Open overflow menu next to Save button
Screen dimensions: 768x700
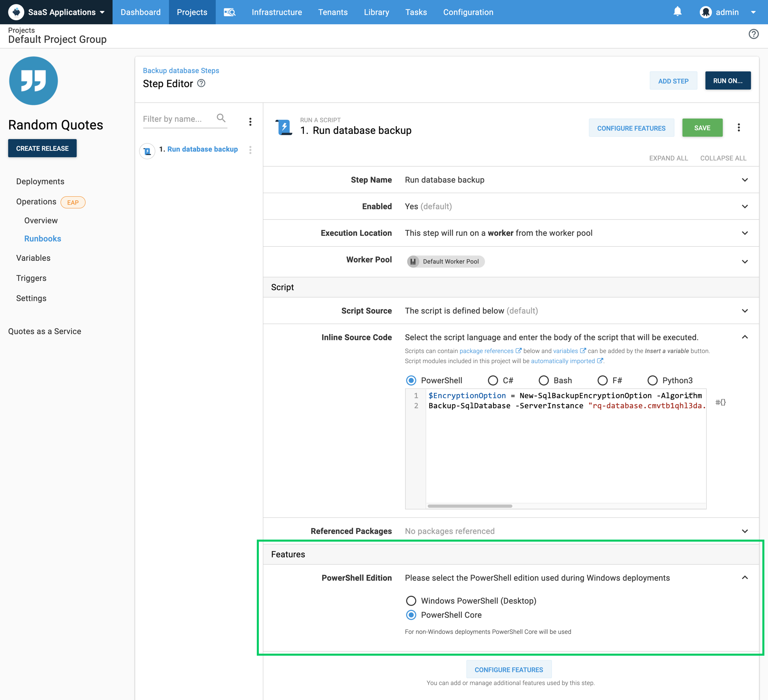coord(739,128)
